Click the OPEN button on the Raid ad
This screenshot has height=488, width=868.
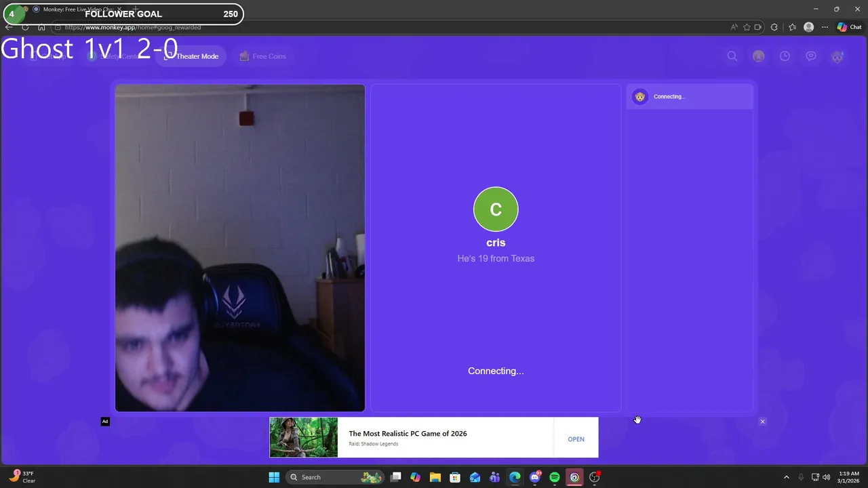[x=576, y=439]
